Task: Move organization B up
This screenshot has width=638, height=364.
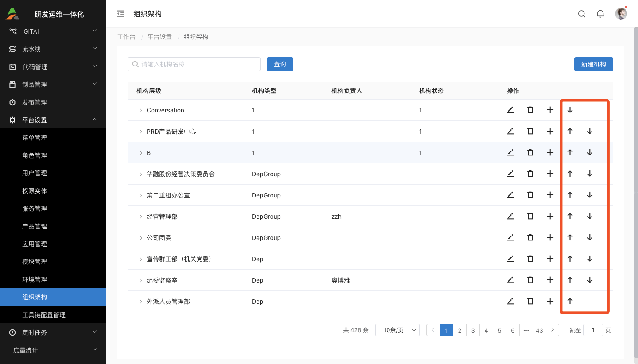Action: [570, 152]
